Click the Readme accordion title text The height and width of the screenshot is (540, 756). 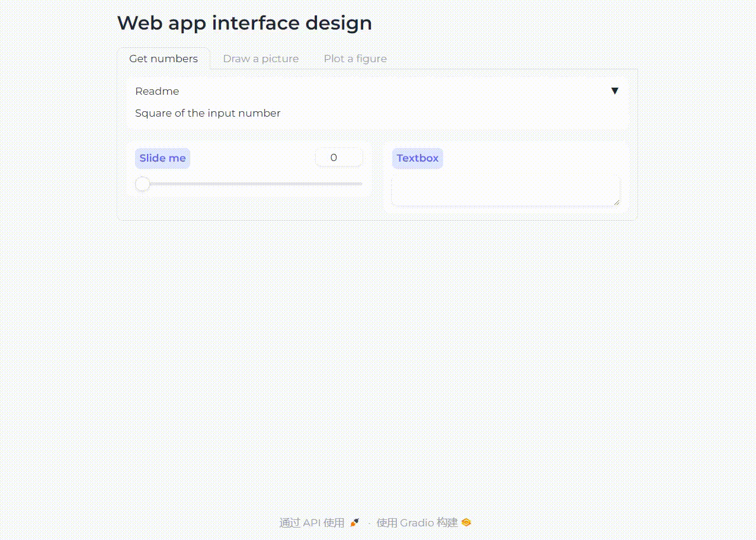(157, 91)
